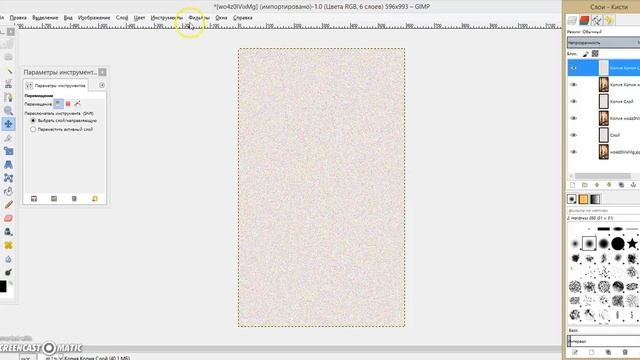Viewport: 640px width, 360px height.
Task: Open the Слой menu
Action: 122,18
